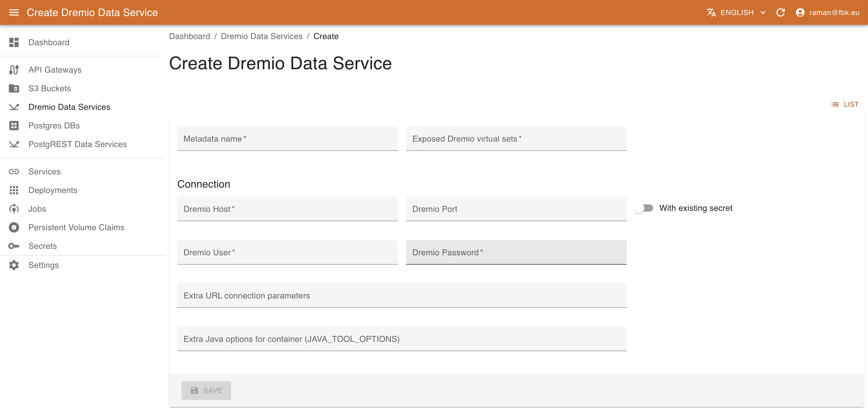Open the raman@fbk.eu user menu

coord(827,12)
